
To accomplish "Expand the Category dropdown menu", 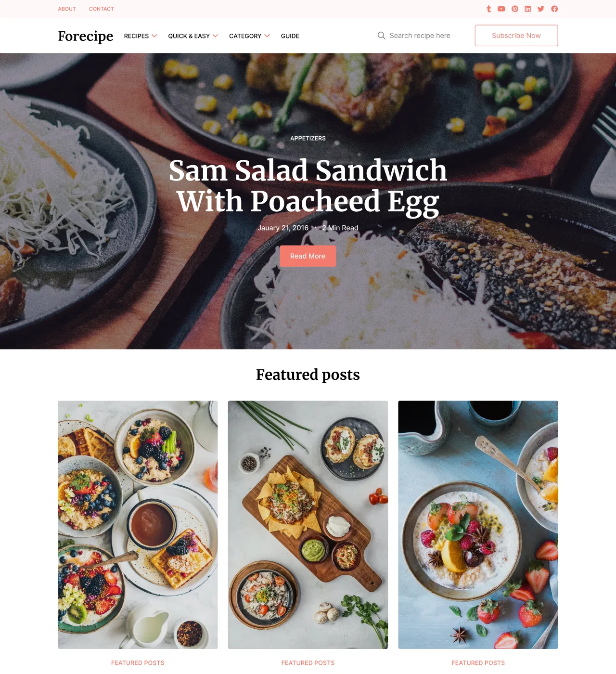I will tap(249, 36).
